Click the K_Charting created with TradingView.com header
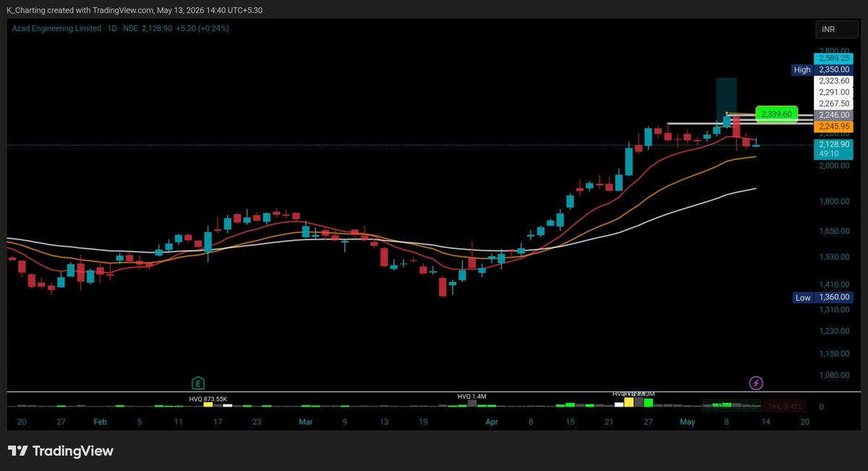 coord(135,10)
